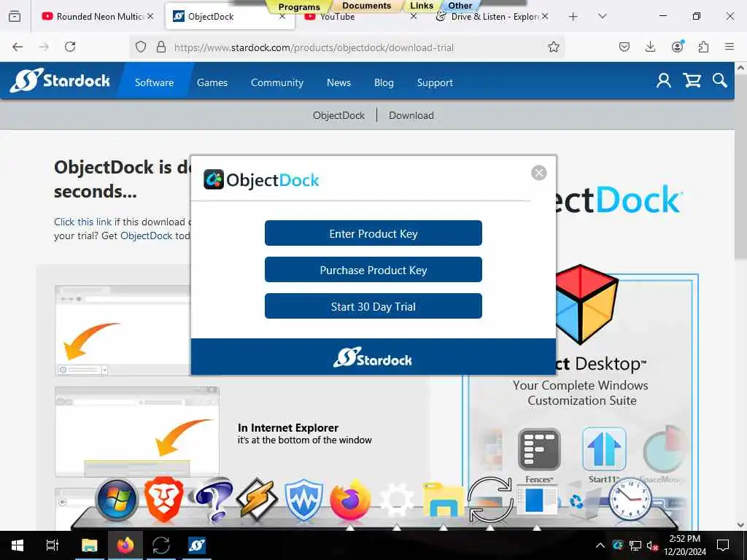
Task: Select the Documents dock tab
Action: (366, 6)
